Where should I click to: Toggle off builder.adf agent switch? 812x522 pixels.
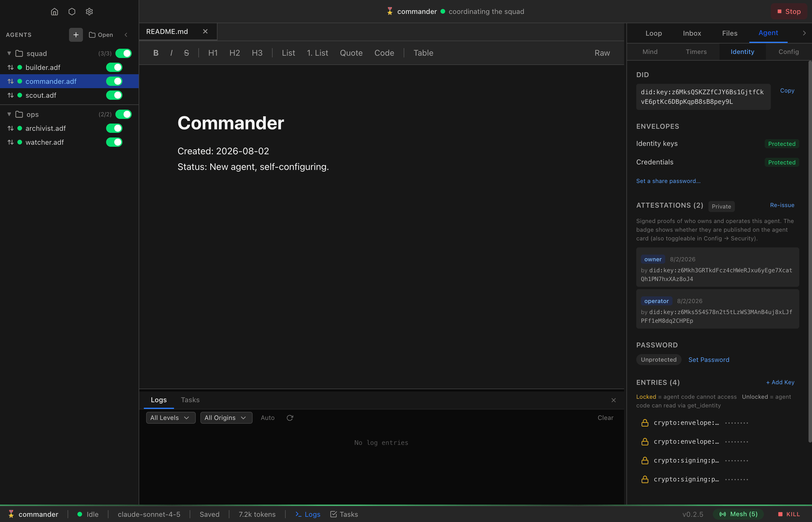point(114,67)
